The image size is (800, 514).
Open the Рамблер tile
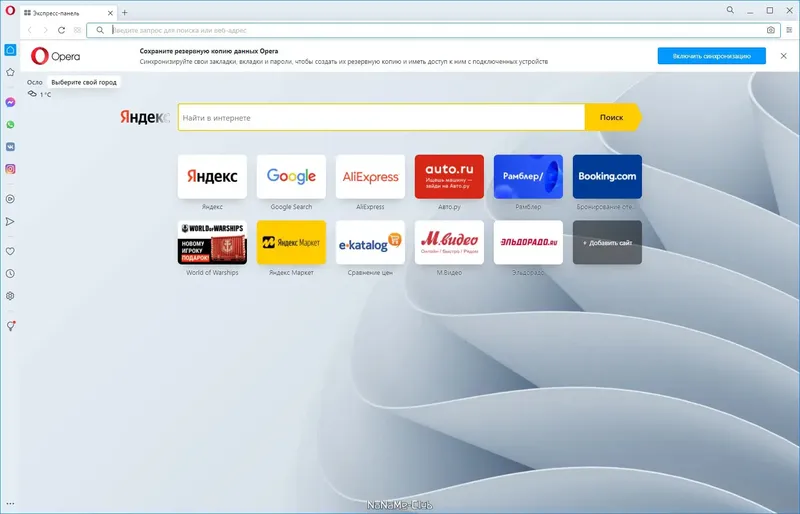pos(529,177)
